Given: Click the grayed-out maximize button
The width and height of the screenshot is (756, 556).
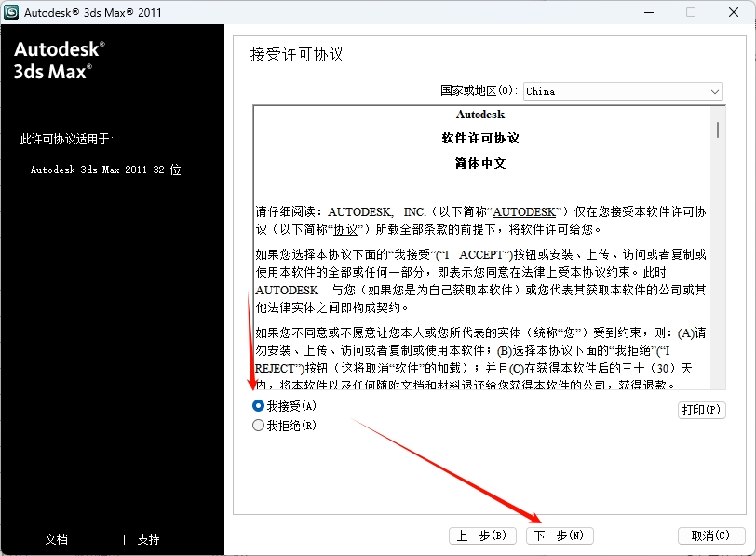Looking at the screenshot, I should (x=691, y=12).
